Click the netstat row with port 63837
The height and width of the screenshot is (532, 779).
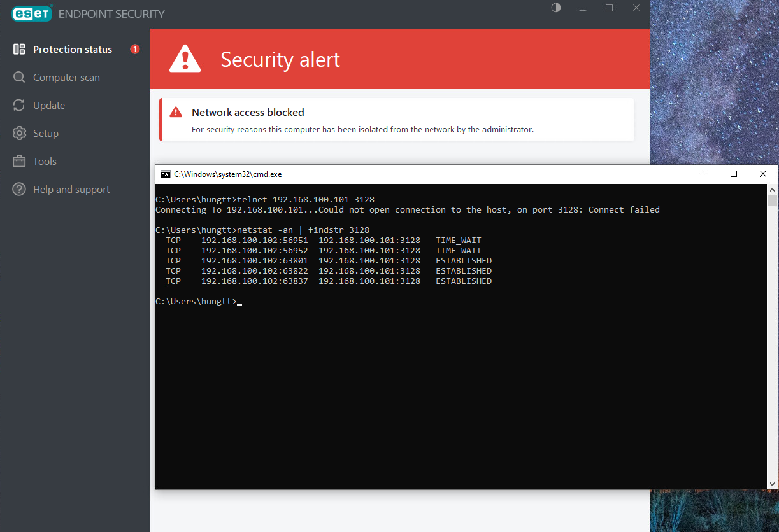tap(329, 281)
